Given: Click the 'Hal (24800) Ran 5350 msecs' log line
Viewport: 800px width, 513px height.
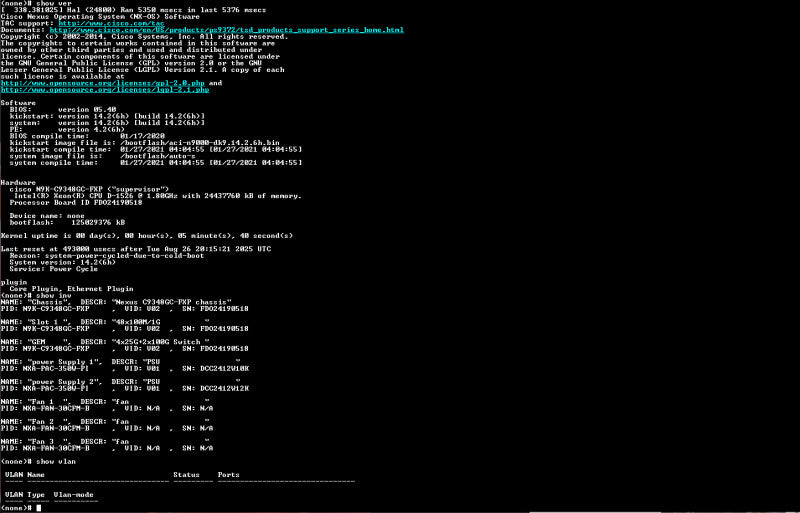Looking at the screenshot, I should tap(133, 10).
